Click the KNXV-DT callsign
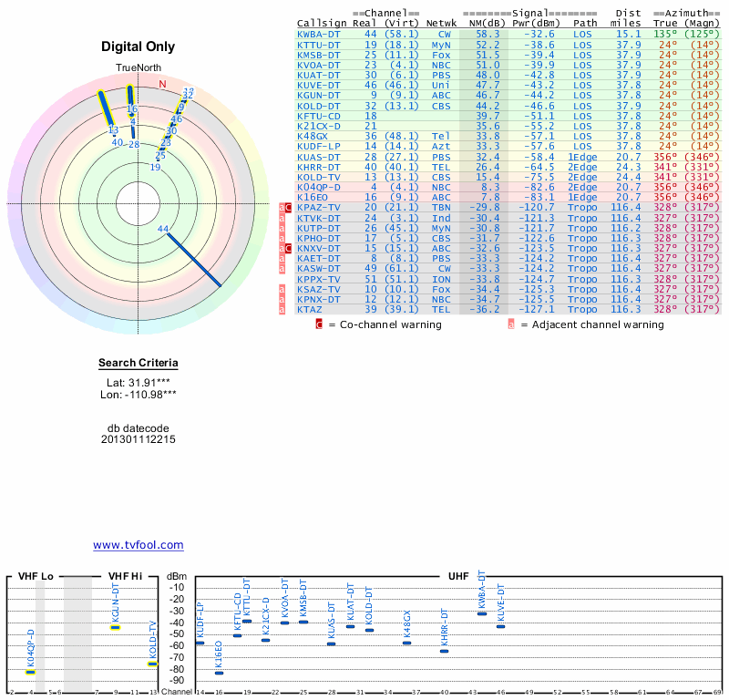 [x=318, y=248]
